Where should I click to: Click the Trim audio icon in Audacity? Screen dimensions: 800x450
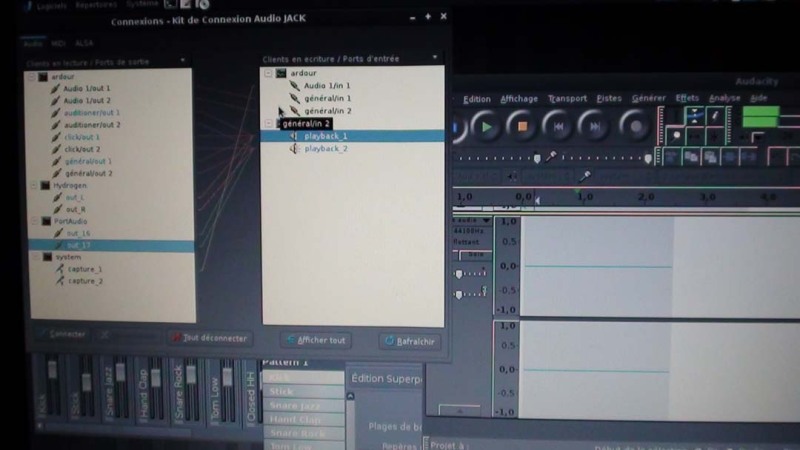730,157
